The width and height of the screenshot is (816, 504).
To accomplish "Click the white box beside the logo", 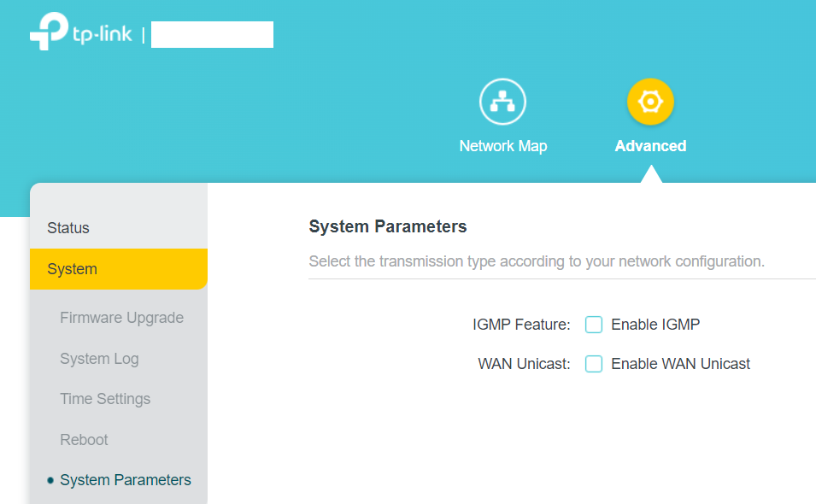I will click(x=212, y=35).
